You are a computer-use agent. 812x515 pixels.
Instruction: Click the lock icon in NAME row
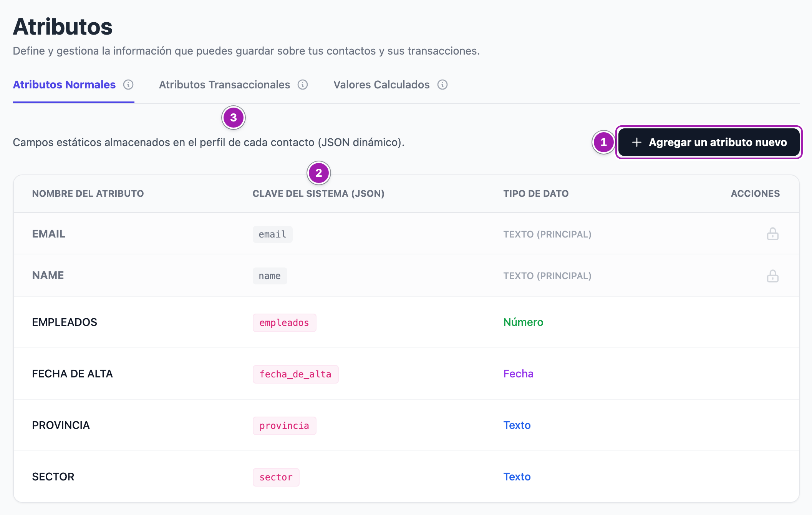772,276
